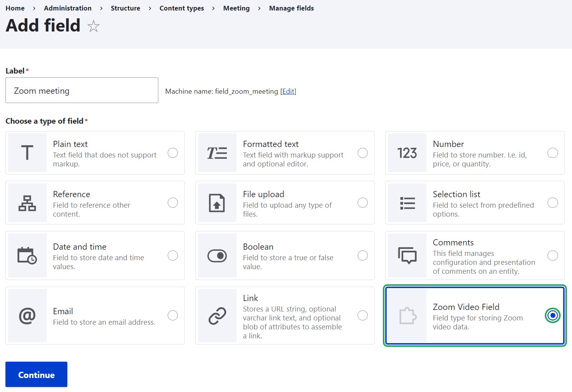Click the 'Link' card title
This screenshot has height=392, width=572.
coord(251,298)
